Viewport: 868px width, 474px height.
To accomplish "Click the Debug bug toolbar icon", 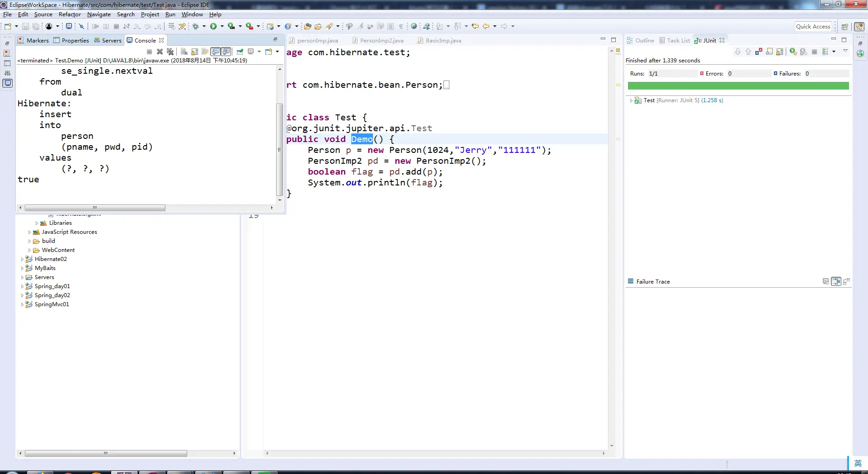I will pos(196,26).
